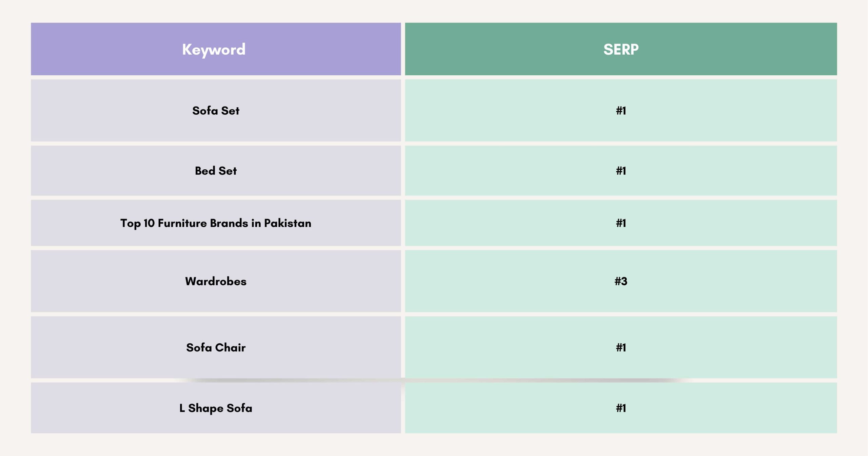Viewport: 868px width, 456px height.
Task: Select the Bed Set keyword cell
Action: [216, 171]
